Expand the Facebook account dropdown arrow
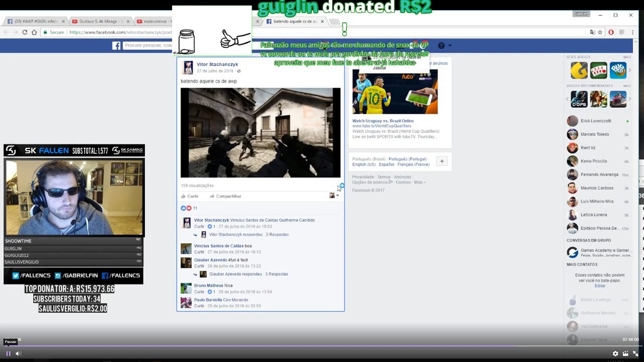 (x=450, y=46)
